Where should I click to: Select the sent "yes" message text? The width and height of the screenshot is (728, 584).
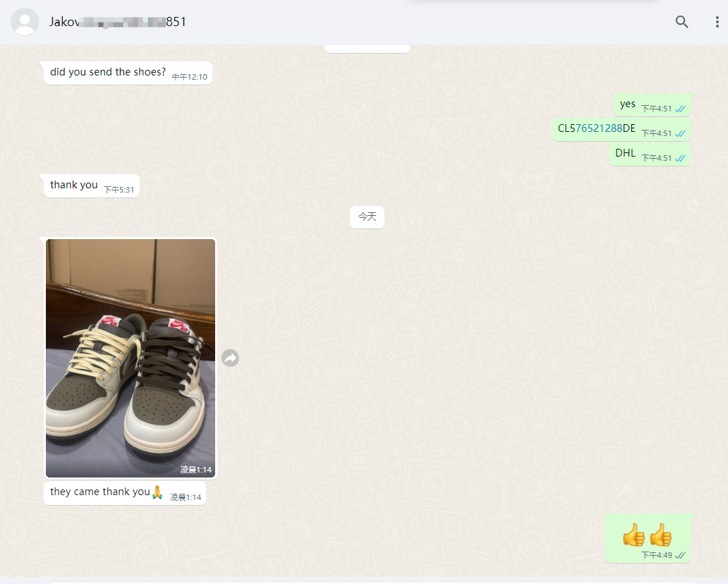(x=627, y=104)
